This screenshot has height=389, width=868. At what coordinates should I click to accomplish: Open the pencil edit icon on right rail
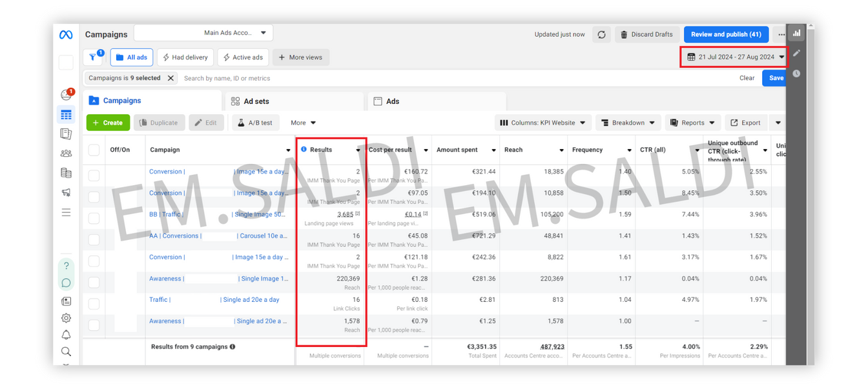coord(797,53)
